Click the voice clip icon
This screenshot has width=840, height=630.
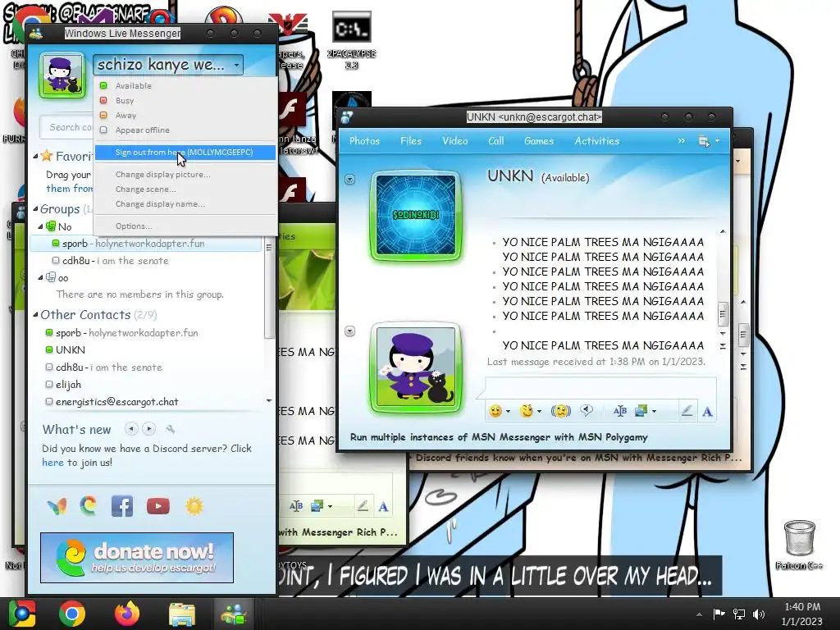pyautogui.click(x=587, y=411)
